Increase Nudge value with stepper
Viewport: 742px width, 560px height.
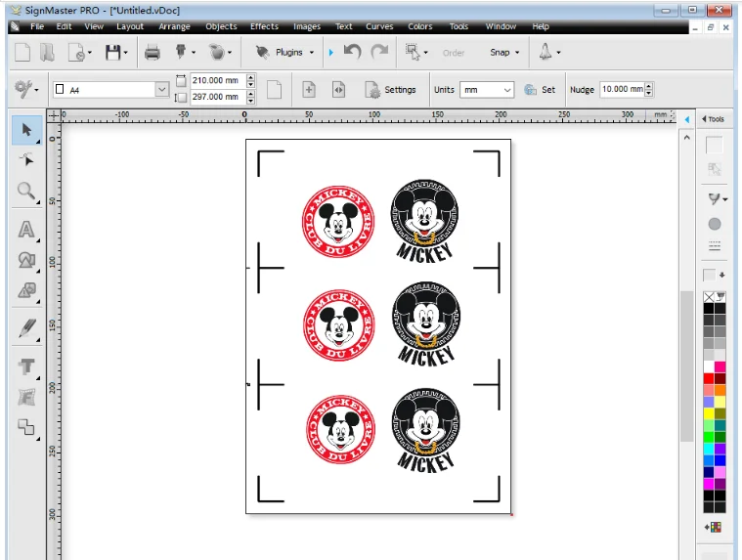[649, 86]
